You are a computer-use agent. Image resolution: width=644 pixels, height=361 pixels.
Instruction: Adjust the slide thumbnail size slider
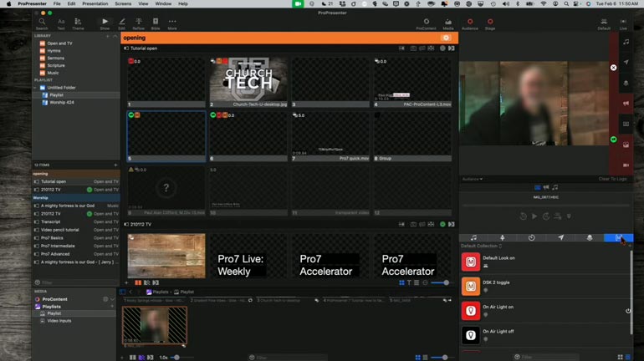445,283
